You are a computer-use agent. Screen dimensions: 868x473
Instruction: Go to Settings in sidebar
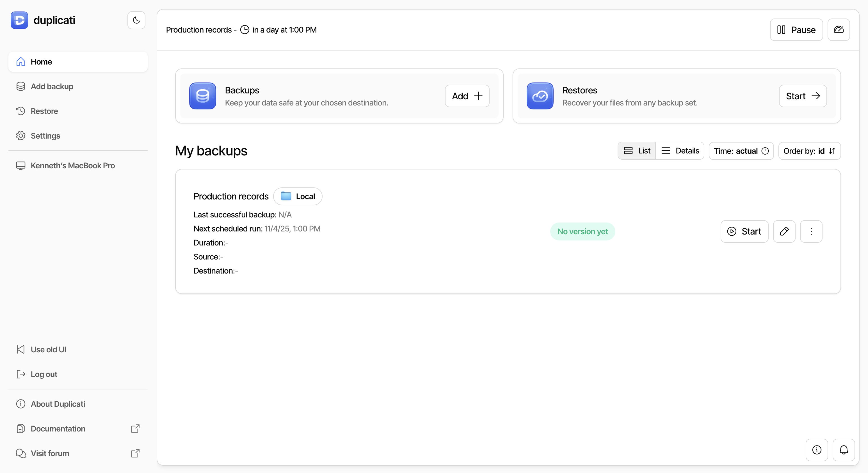coord(45,136)
